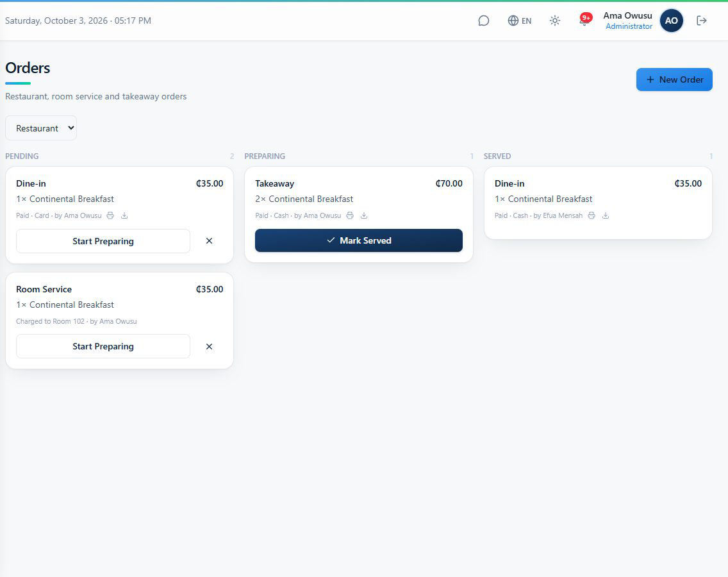Print receipt for Efua Mensah's served order
The image size is (728, 577).
pyautogui.click(x=591, y=215)
